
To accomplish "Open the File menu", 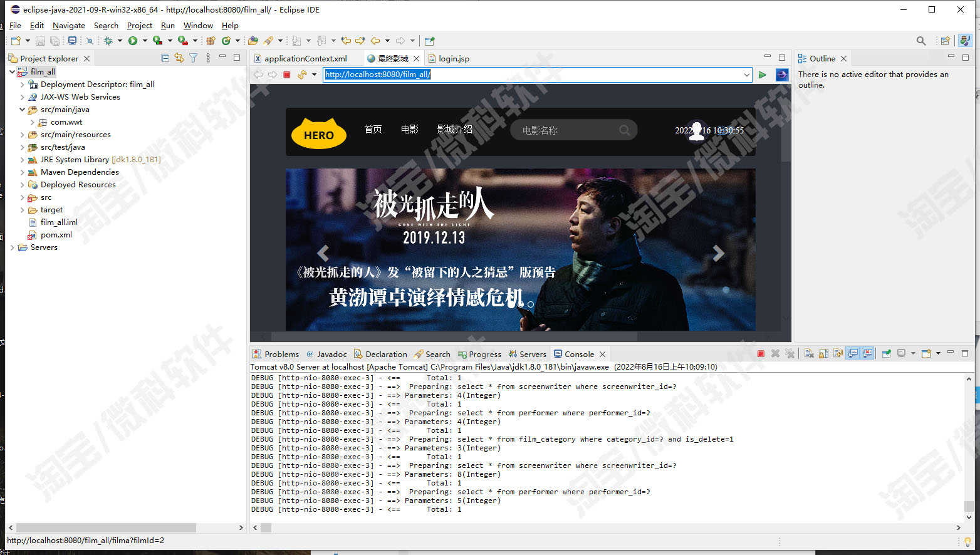I will 15,26.
